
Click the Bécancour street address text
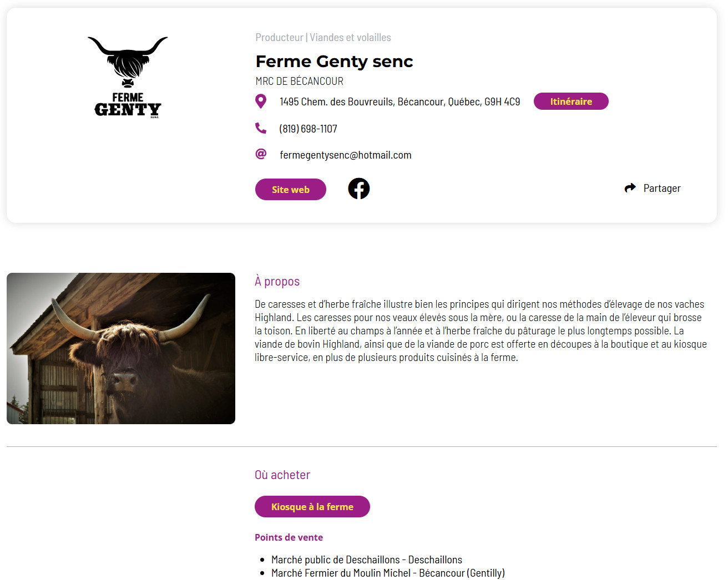point(400,102)
